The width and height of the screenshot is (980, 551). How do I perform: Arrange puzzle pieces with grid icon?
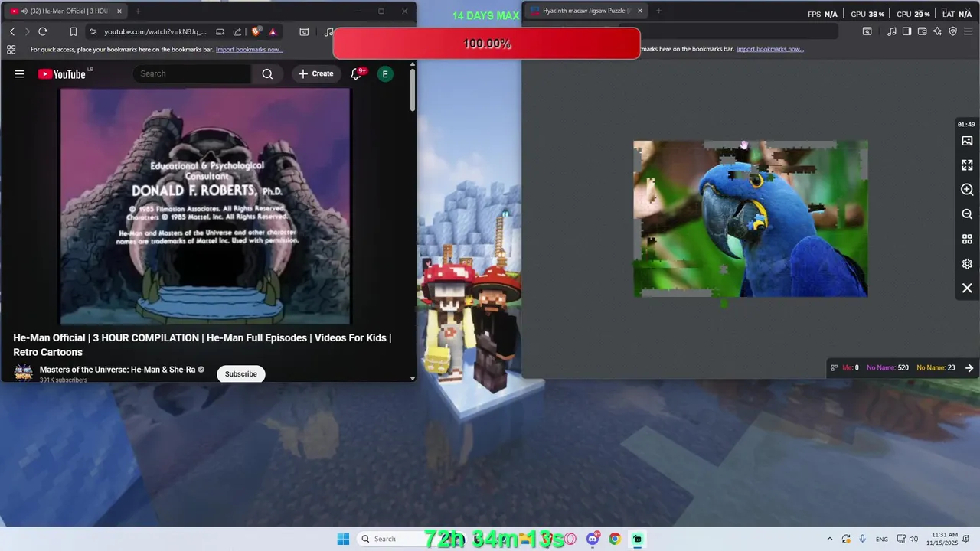point(967,239)
